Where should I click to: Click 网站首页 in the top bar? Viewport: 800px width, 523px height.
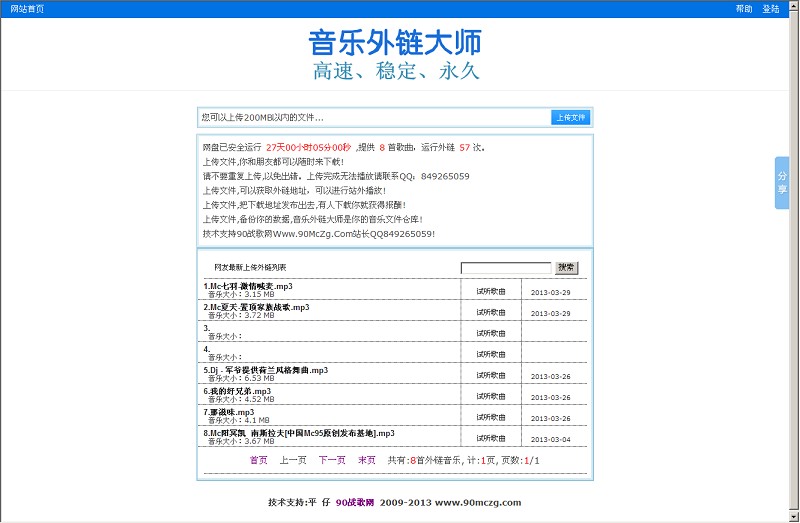pos(27,8)
